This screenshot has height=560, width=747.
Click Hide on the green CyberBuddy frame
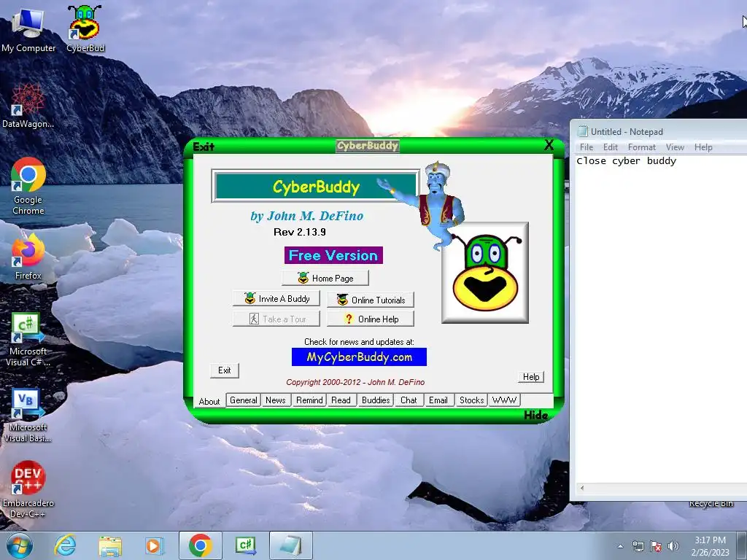click(535, 415)
